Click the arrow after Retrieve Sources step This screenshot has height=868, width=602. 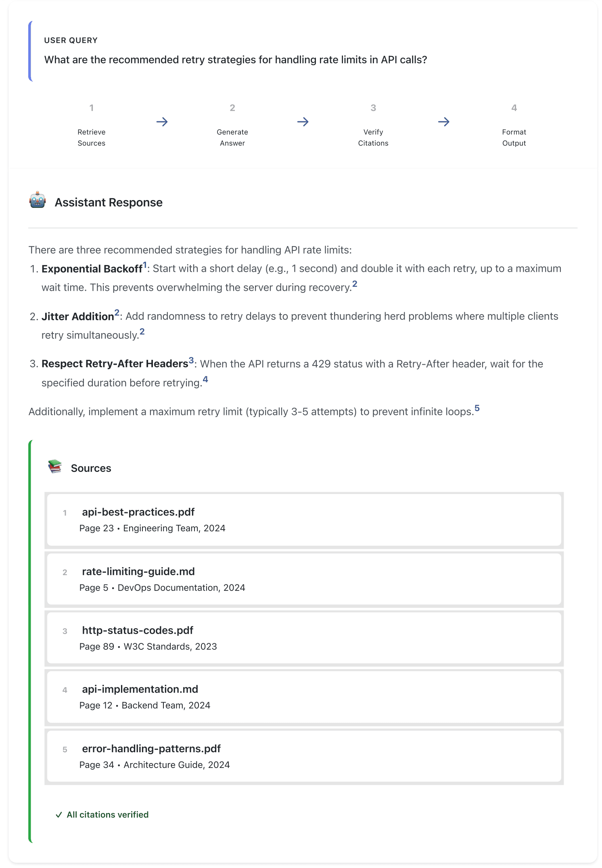coord(162,122)
